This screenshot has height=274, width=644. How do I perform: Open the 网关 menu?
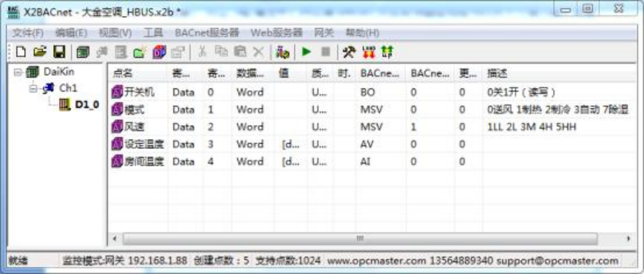324,33
